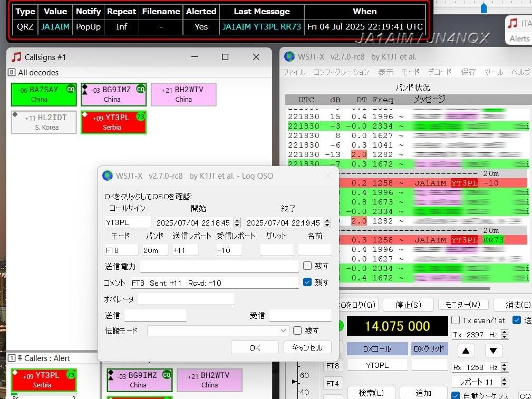This screenshot has height=399, width=532.
Task: Adjust the 開始 start time spinner
Action: point(237,223)
